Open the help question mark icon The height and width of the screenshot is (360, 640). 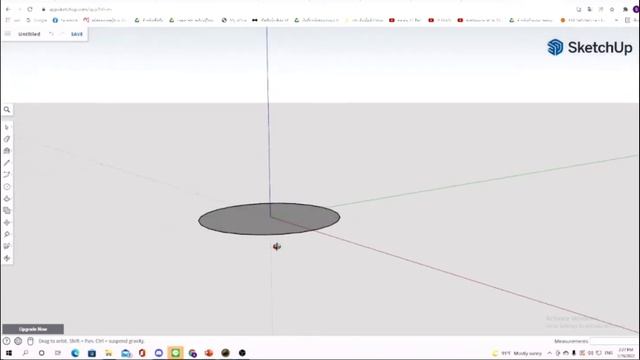click(7, 341)
